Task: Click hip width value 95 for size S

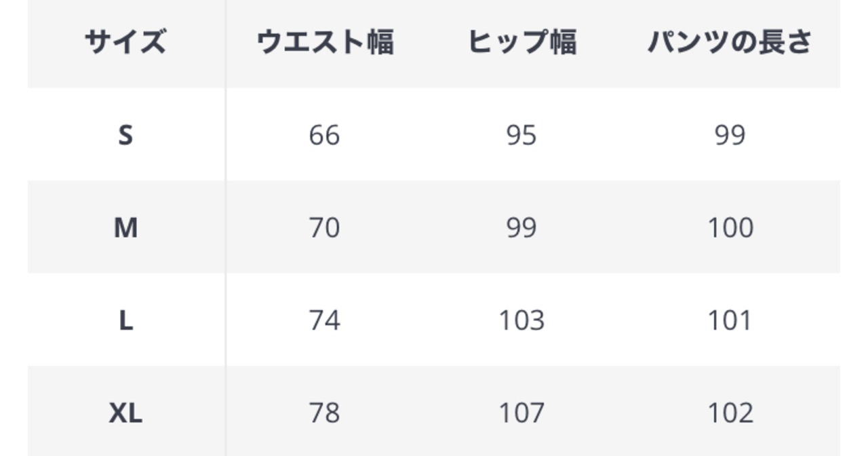Action: (521, 135)
